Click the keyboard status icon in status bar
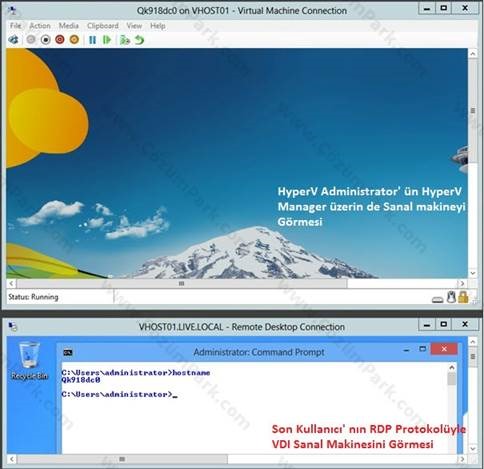The image size is (484, 469). pos(437,299)
